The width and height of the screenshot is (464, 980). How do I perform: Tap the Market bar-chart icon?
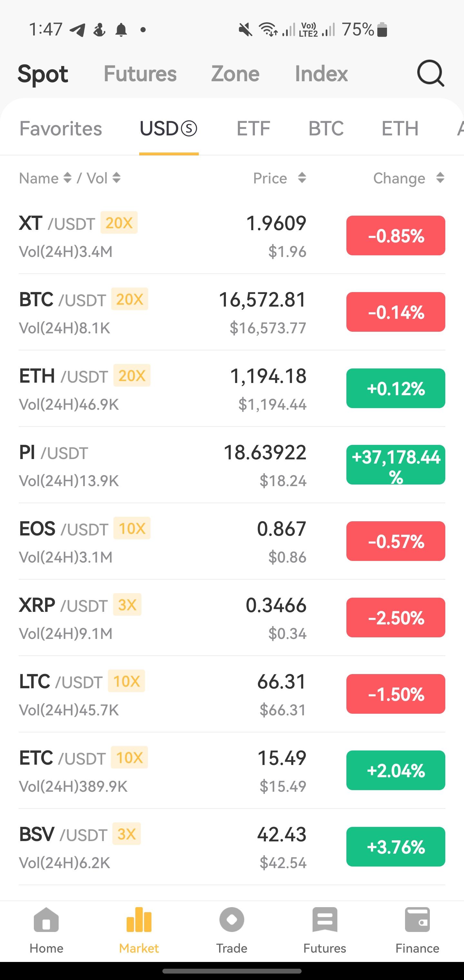[139, 920]
